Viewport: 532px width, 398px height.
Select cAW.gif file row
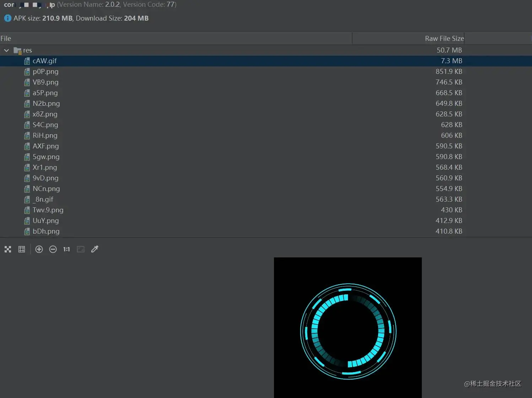click(266, 61)
